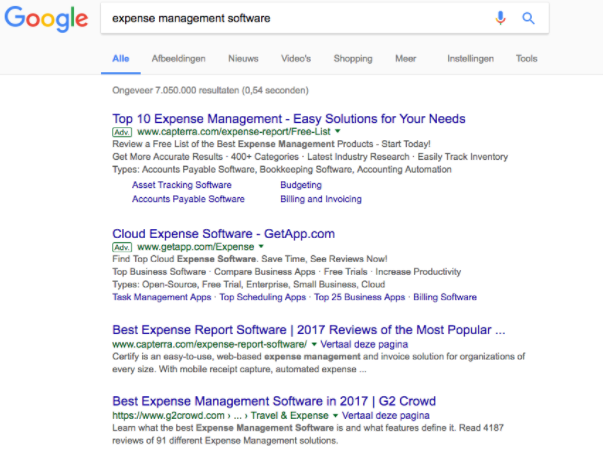Expand dropdown arrow next to g2crowd Travel & Expense
603x454 pixels.
click(335, 416)
